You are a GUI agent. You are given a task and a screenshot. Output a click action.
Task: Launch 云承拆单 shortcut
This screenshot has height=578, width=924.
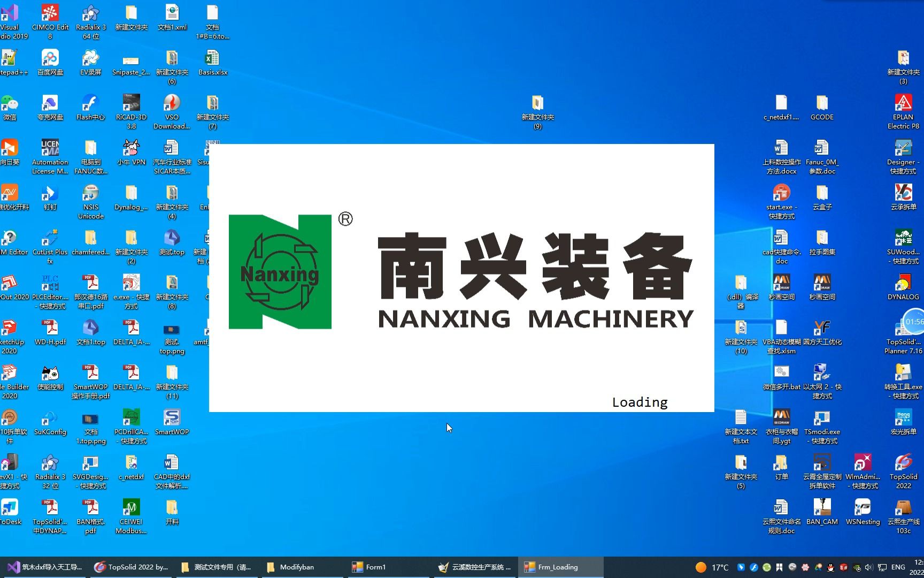[904, 197]
